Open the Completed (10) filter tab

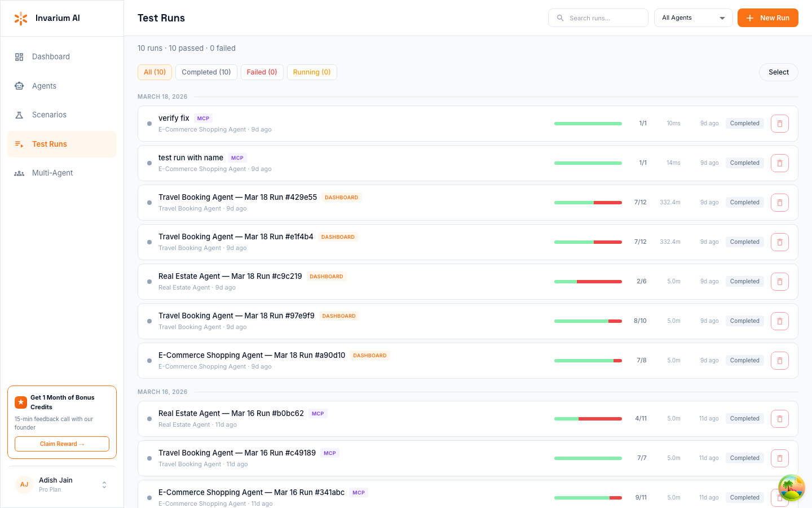coord(206,72)
